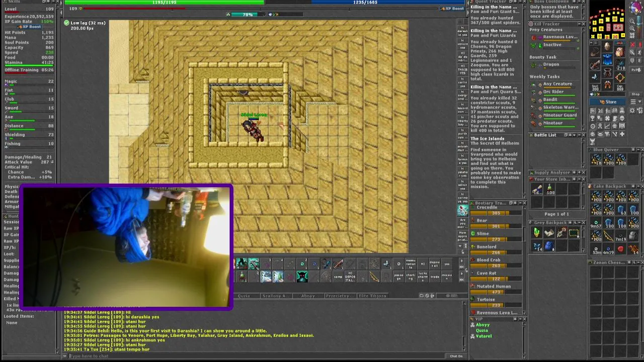Image resolution: width=644 pixels, height=362 pixels.
Task: Switch to the Abnyy chat tab
Action: coord(308,296)
